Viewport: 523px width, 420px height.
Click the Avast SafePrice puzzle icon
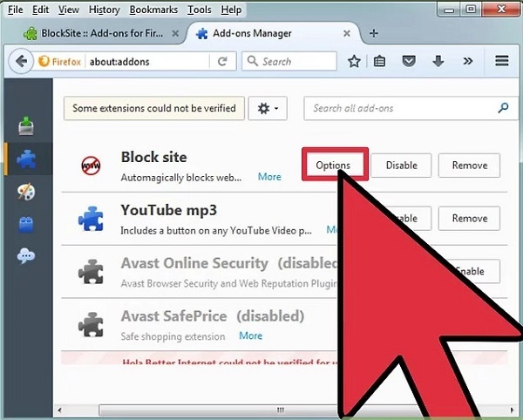(x=91, y=325)
